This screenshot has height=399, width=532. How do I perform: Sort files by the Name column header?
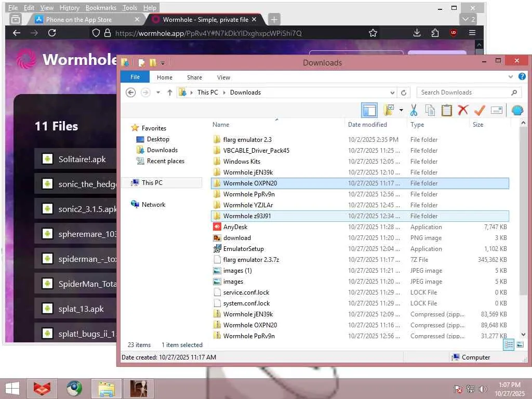[x=221, y=125]
